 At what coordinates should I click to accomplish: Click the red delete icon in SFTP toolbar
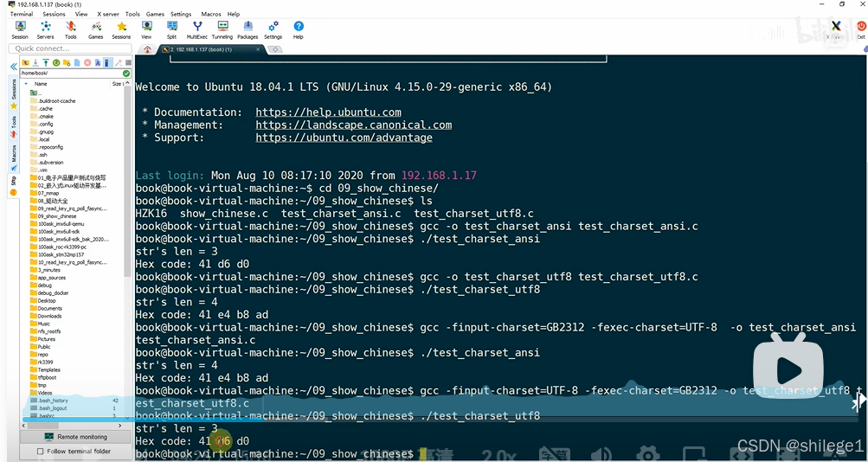click(x=87, y=62)
